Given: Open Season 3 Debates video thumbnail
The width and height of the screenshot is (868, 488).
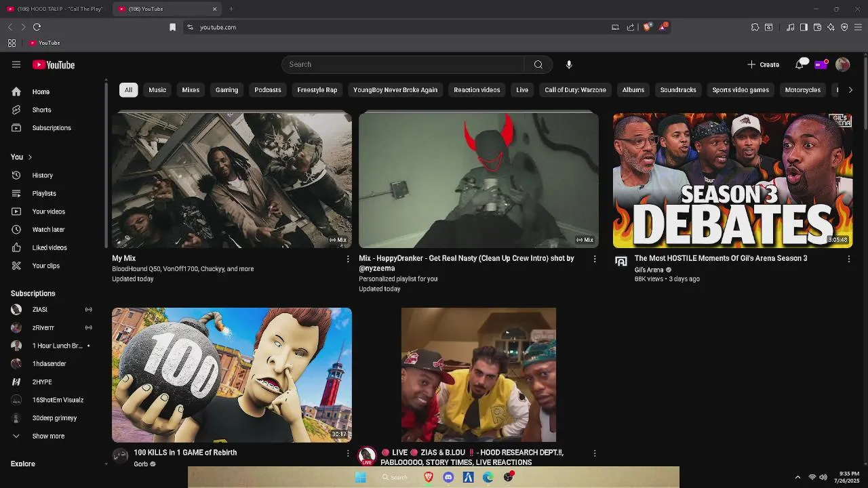Looking at the screenshot, I should (732, 180).
